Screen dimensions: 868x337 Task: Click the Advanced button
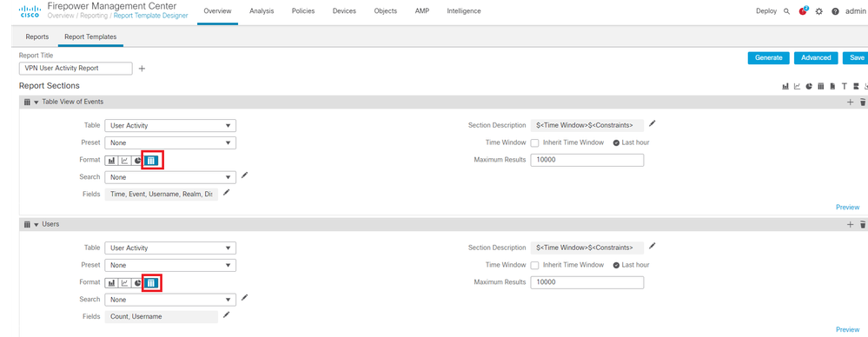click(816, 57)
